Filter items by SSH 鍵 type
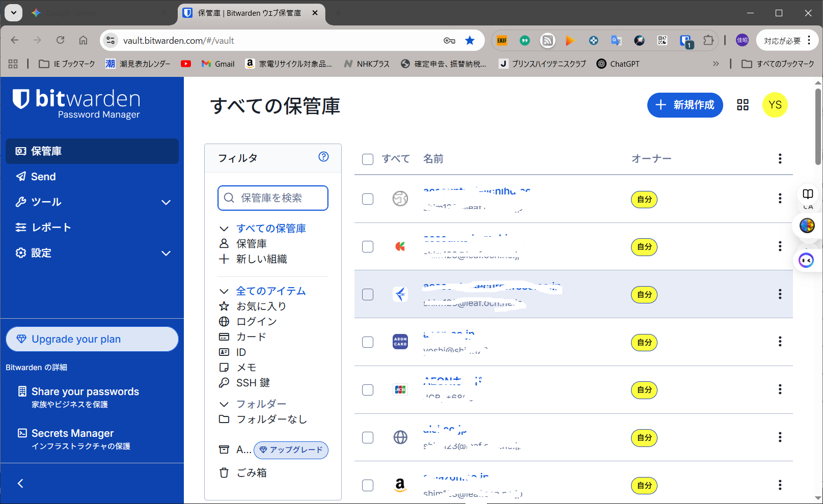823x504 pixels. click(x=253, y=383)
